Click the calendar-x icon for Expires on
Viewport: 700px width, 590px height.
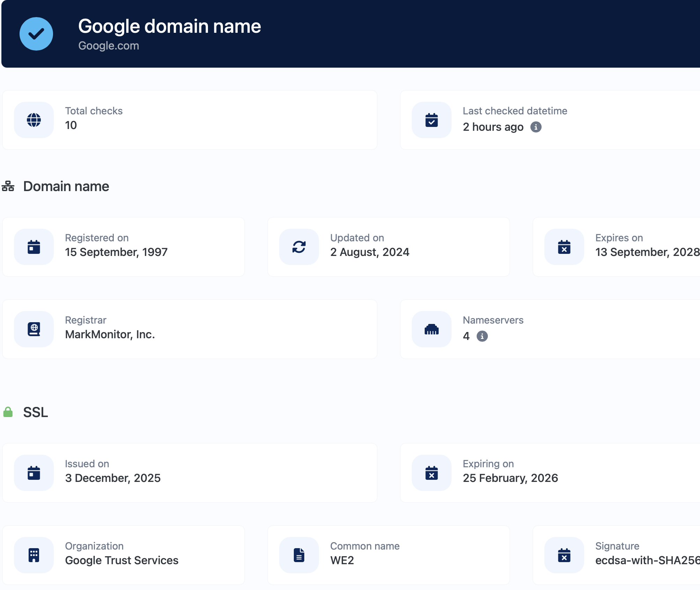click(564, 247)
